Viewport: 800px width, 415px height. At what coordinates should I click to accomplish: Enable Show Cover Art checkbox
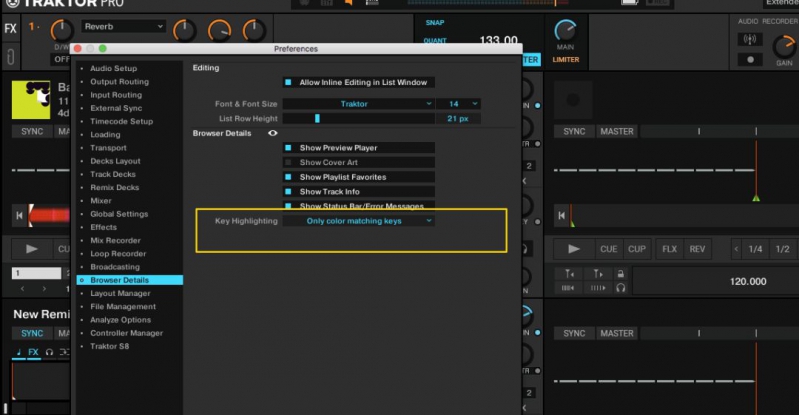288,163
